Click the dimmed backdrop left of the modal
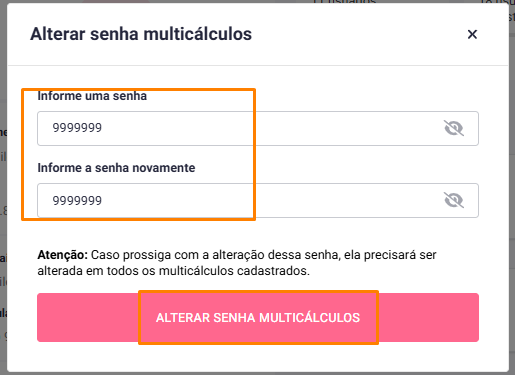 click(x=3, y=187)
